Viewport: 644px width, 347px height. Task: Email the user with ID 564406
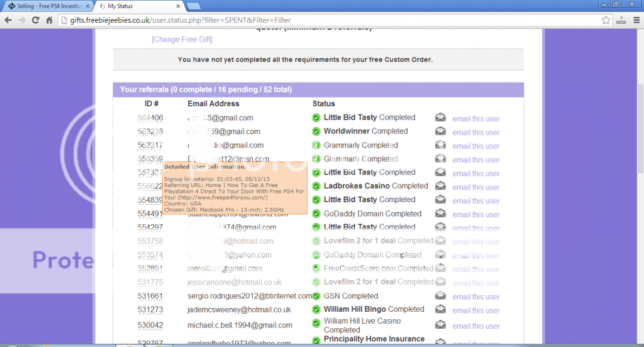click(x=476, y=119)
